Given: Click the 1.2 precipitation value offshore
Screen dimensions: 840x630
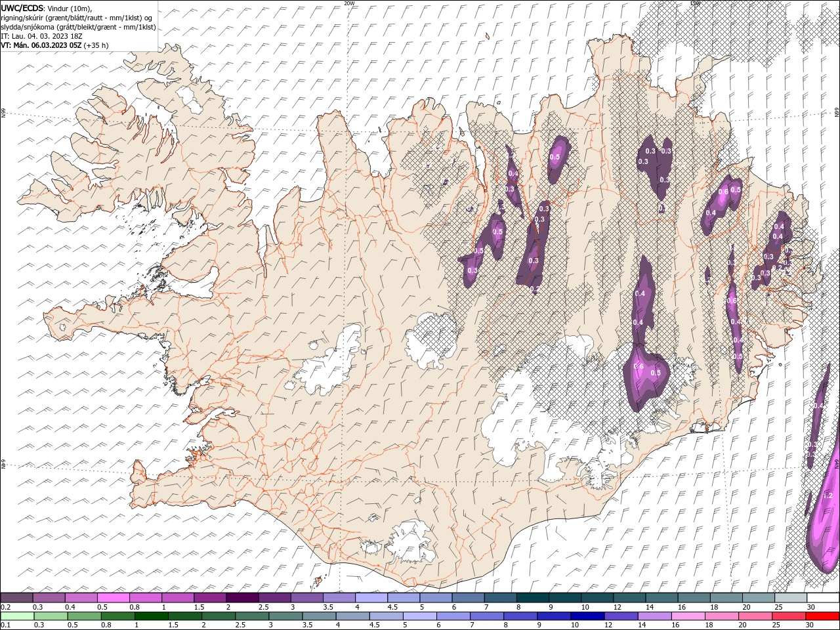Looking at the screenshot, I should [828, 495].
